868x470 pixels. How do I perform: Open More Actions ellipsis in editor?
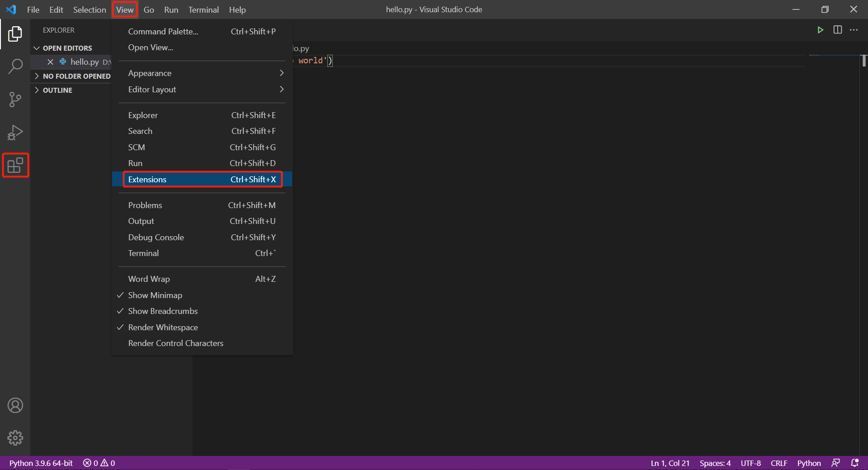854,30
